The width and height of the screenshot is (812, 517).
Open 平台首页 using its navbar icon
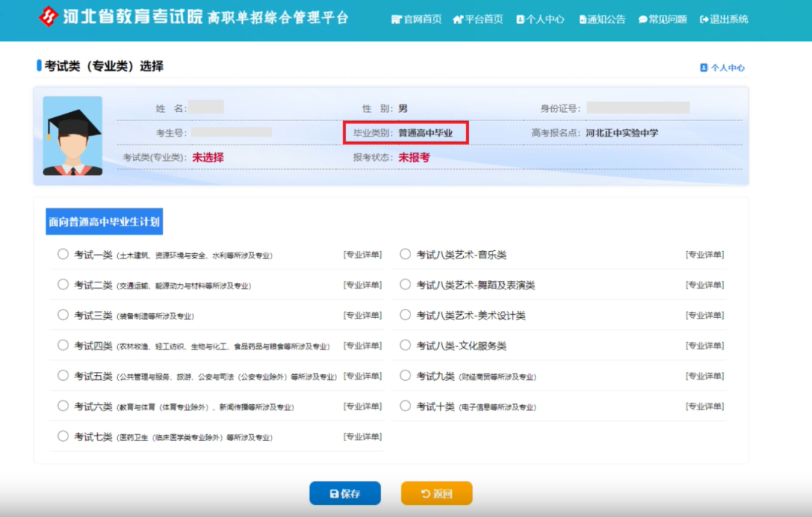click(x=456, y=20)
